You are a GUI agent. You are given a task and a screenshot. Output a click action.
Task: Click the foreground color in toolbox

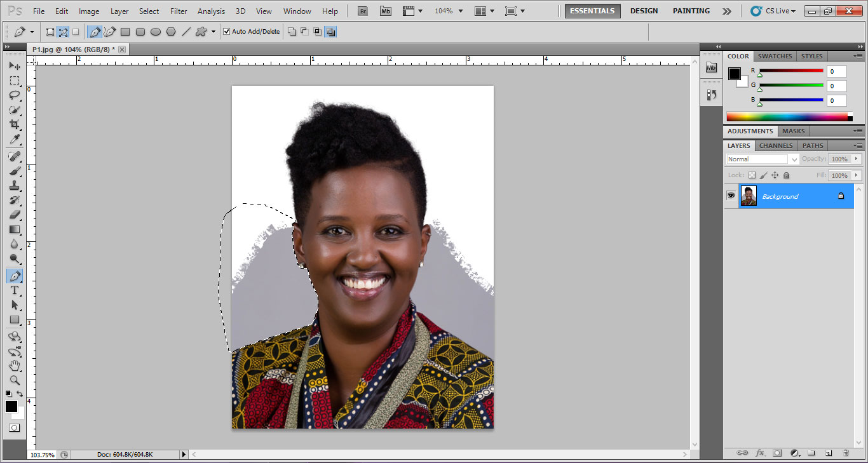(x=11, y=406)
